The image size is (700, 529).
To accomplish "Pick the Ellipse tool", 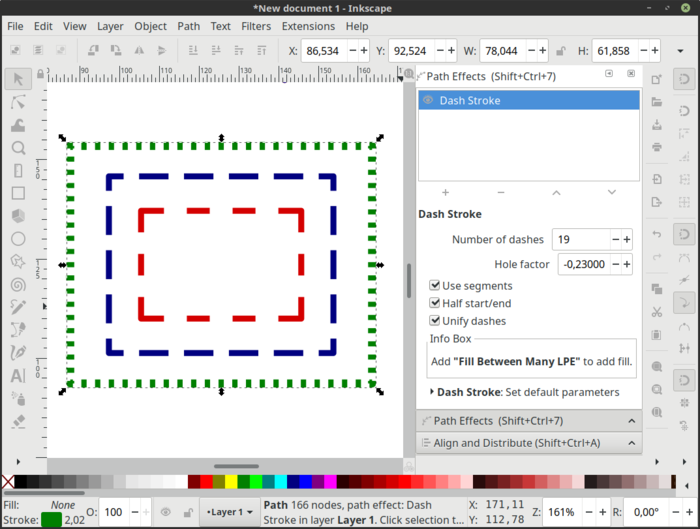I will 18,239.
